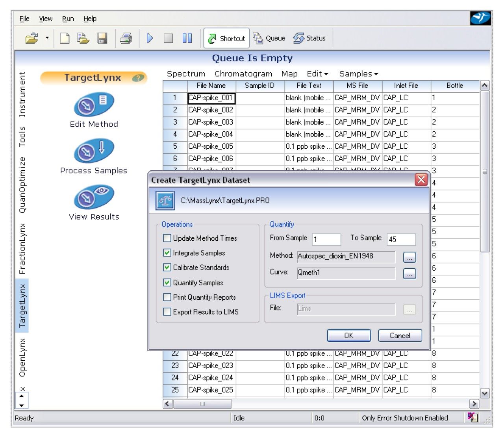Image resolution: width=504 pixels, height=437 pixels.
Task: Enable Print Quantify Reports checkbox
Action: point(167,297)
